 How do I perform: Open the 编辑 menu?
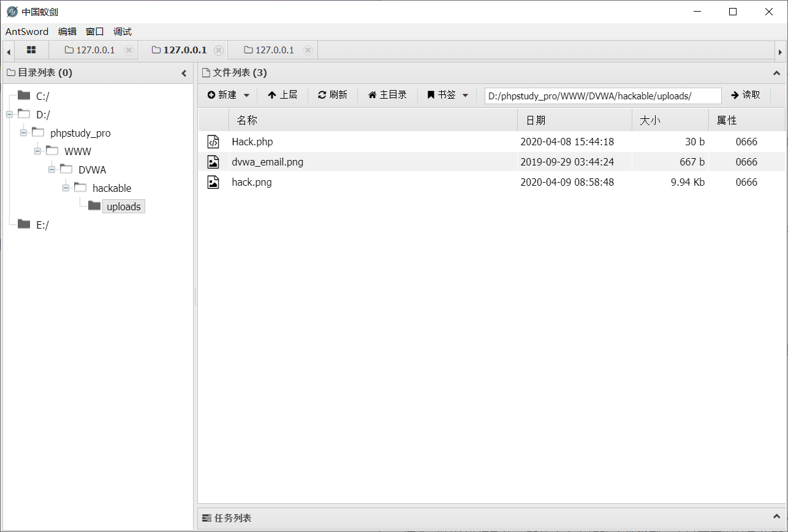(67, 32)
